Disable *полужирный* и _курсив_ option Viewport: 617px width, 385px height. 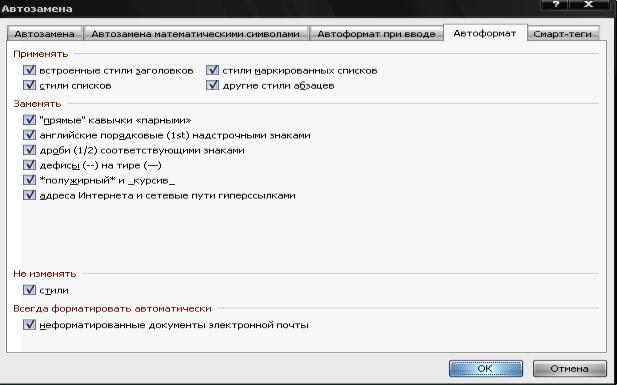30,180
